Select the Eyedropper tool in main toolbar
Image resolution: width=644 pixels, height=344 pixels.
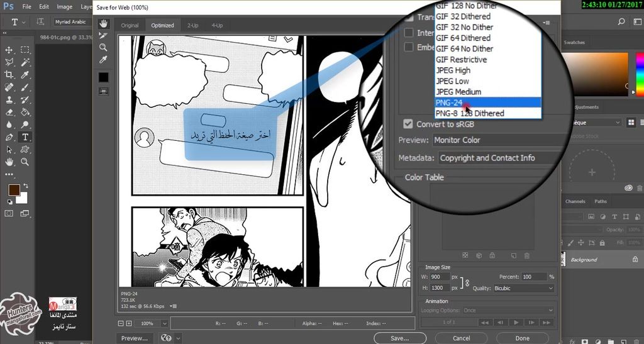(x=25, y=75)
